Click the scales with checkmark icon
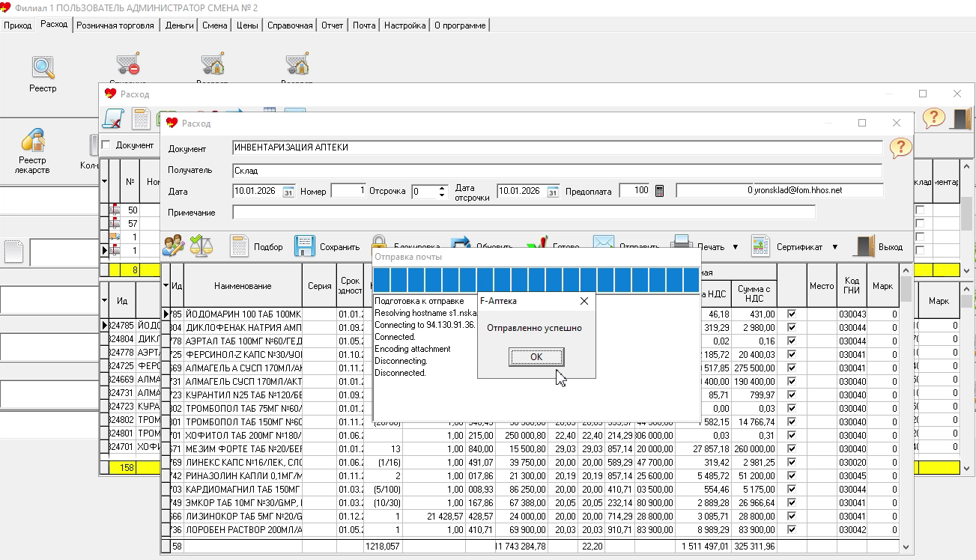 coord(201,246)
